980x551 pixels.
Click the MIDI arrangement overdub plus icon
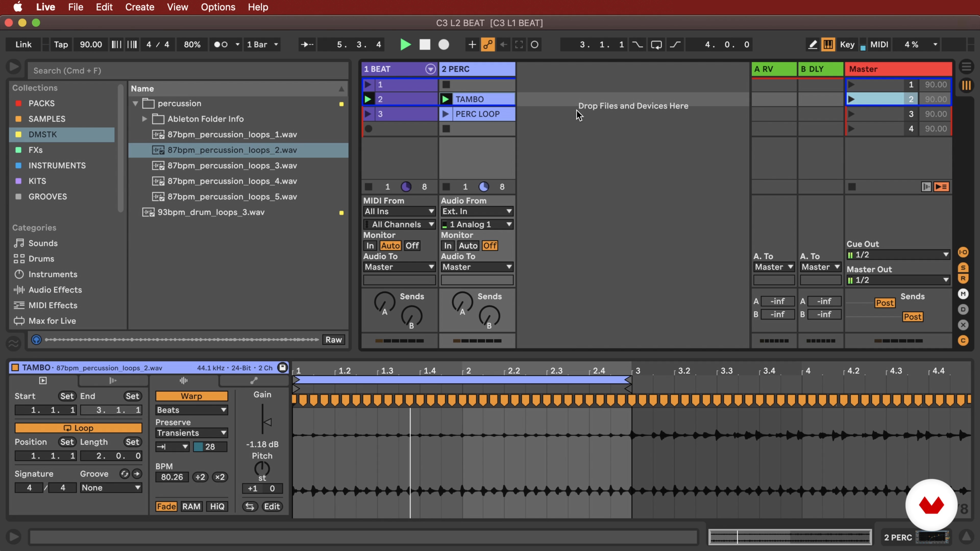[472, 44]
